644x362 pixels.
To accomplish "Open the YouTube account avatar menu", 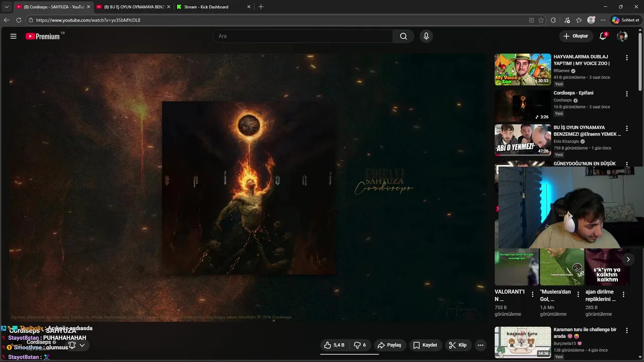I will coord(622,36).
